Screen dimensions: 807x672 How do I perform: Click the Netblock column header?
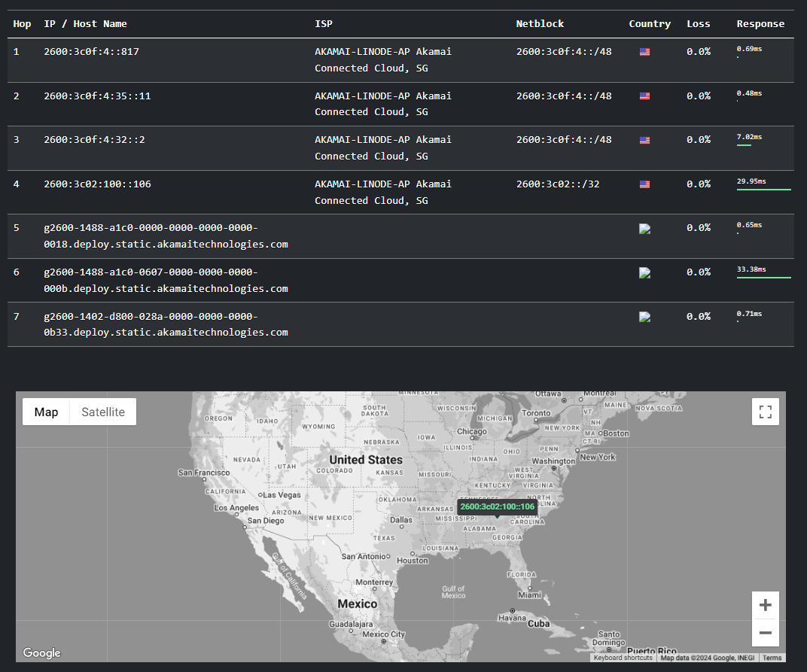540,23
